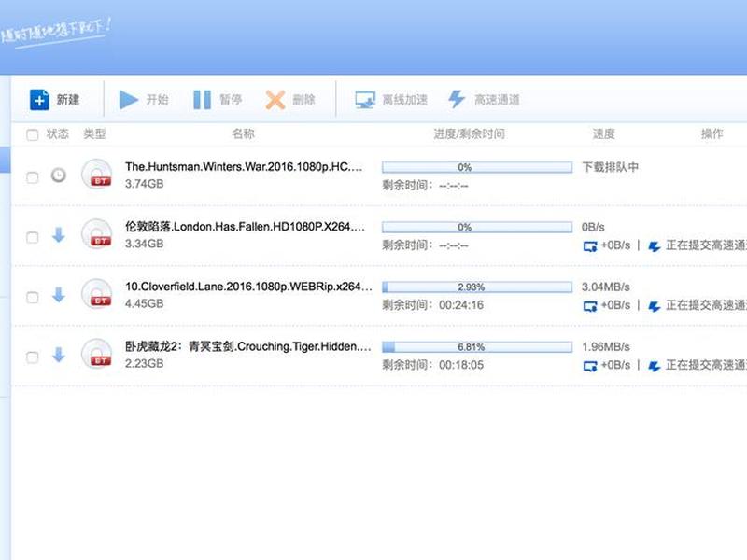Click 正在提交高速通道 link in Crouching.Tiger row
This screenshot has height=560, width=747.
706,365
